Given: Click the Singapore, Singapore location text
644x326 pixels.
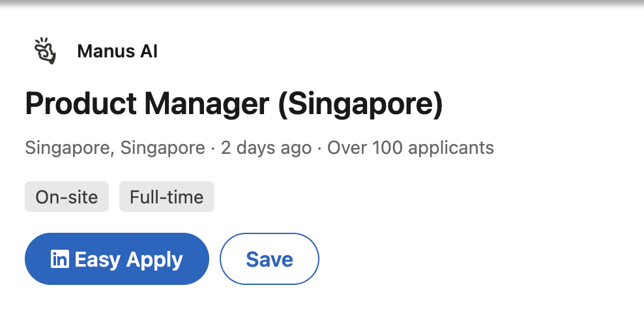Looking at the screenshot, I should 115,148.
